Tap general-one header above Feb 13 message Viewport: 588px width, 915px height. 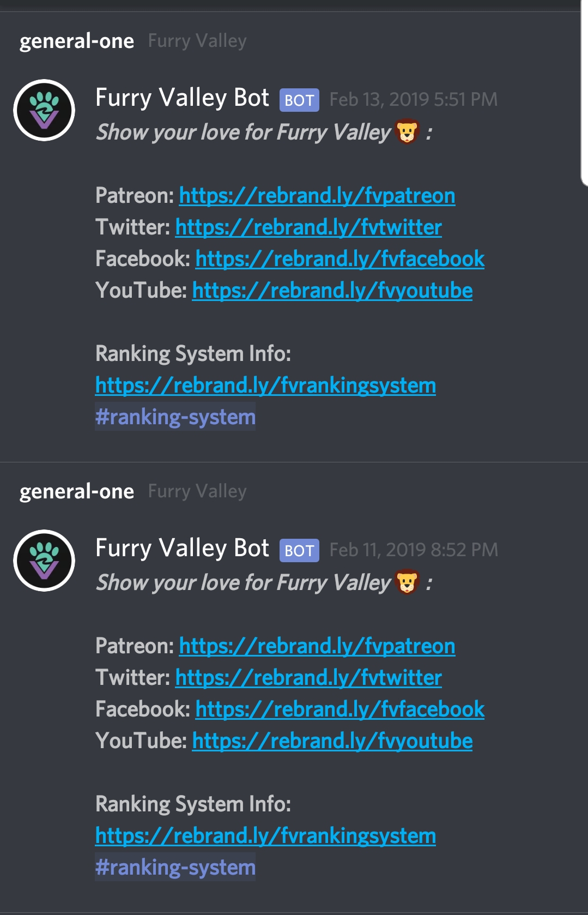click(77, 41)
